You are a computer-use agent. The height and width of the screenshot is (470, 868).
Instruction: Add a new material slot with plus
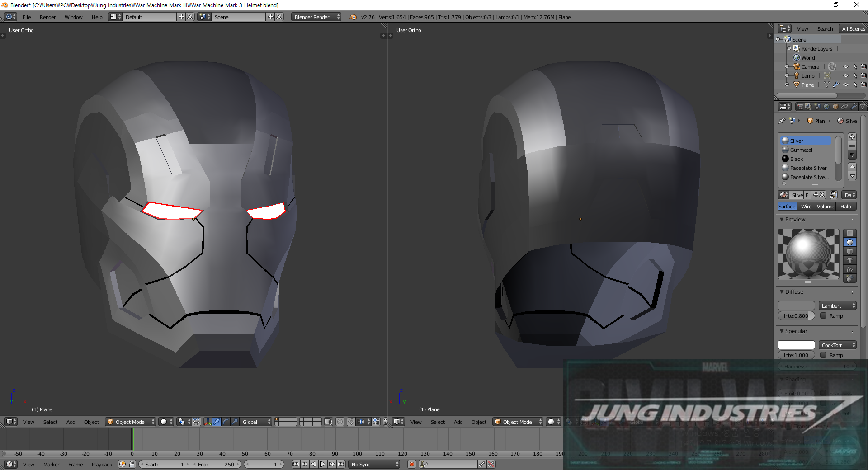pyautogui.click(x=852, y=137)
